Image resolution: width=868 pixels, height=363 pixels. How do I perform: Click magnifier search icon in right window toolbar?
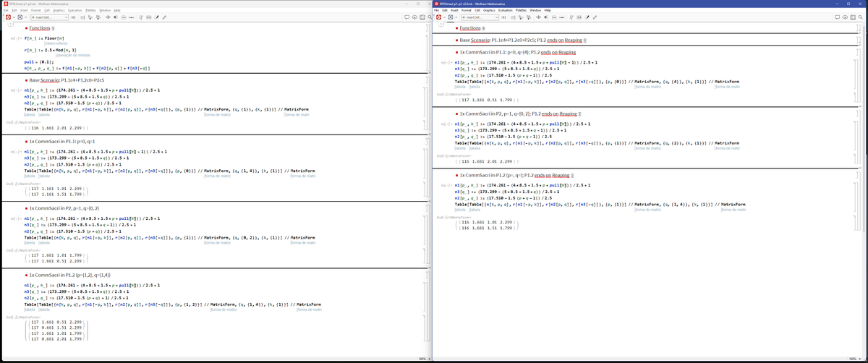(x=860, y=17)
